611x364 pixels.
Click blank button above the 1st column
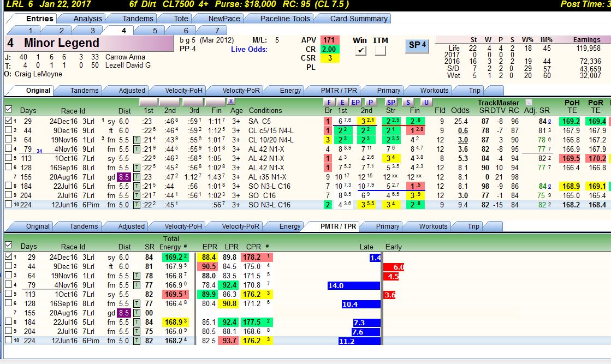coord(149,102)
